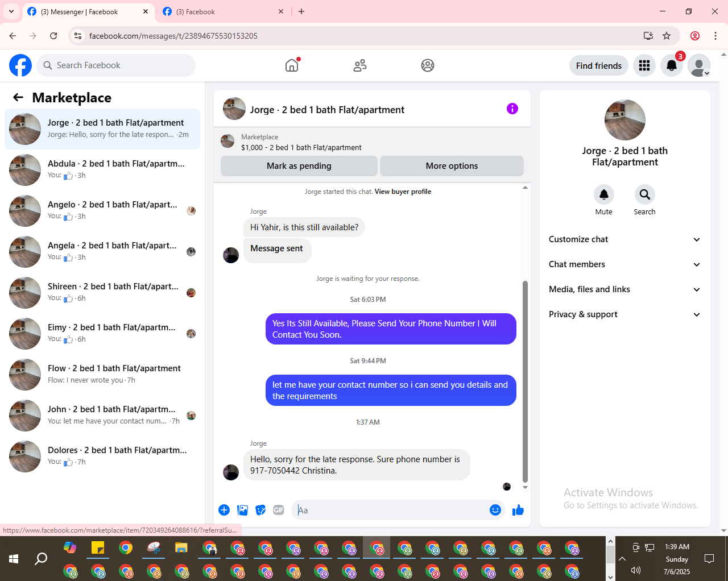728x581 pixels.
Task: Open the Home feed icon
Action: pyautogui.click(x=292, y=65)
